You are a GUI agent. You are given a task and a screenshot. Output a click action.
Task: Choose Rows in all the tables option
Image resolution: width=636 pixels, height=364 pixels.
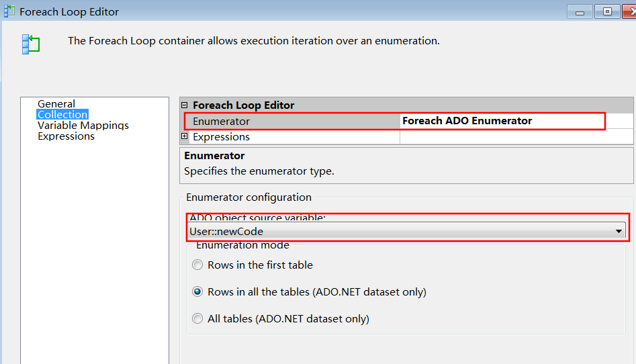(x=197, y=291)
